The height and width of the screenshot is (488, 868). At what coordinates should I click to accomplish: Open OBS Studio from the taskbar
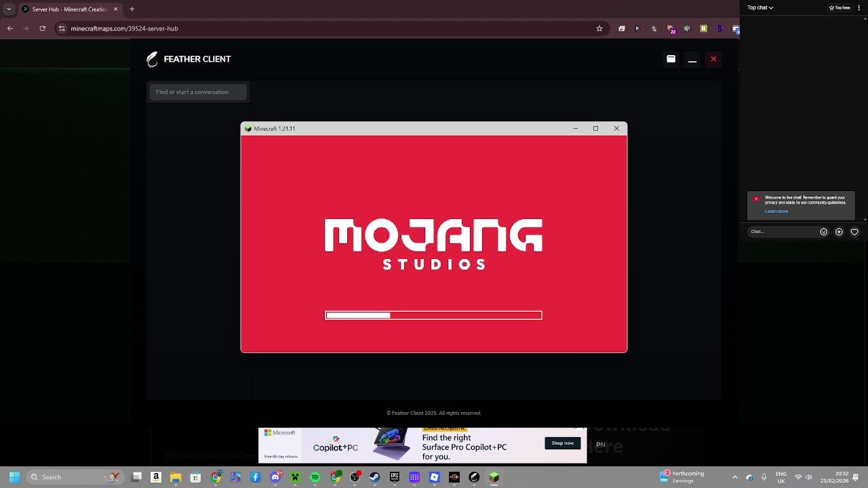click(355, 477)
